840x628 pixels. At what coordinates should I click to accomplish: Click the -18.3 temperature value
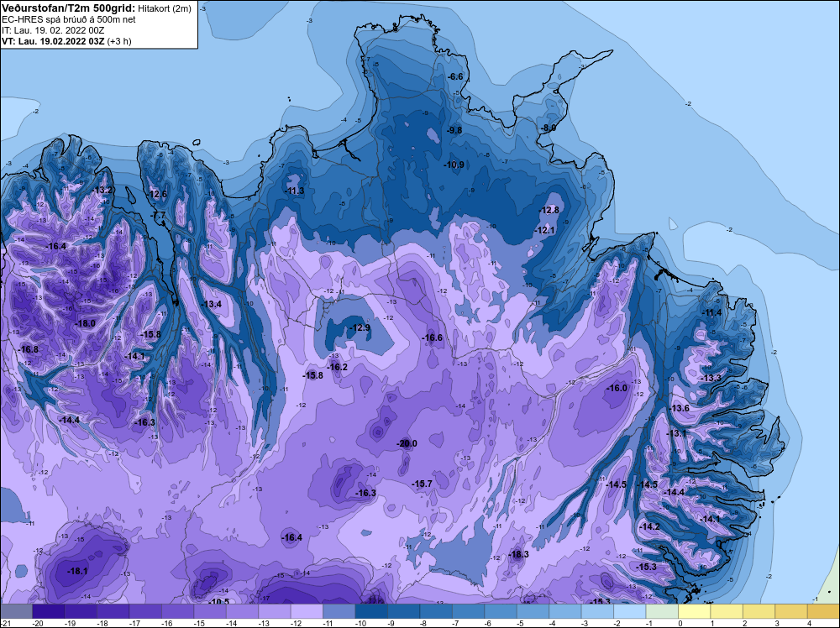[518, 554]
